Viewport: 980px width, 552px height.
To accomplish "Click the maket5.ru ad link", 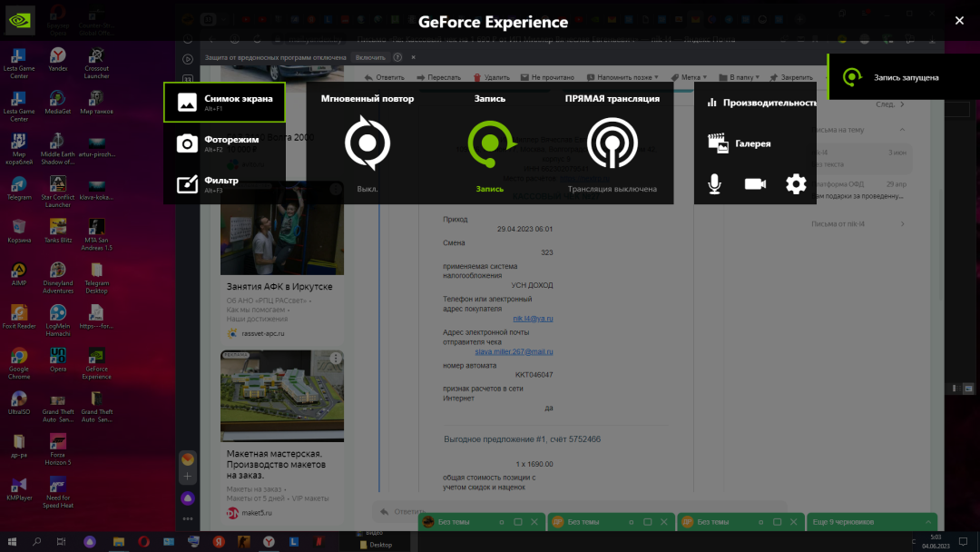I will coord(256,513).
